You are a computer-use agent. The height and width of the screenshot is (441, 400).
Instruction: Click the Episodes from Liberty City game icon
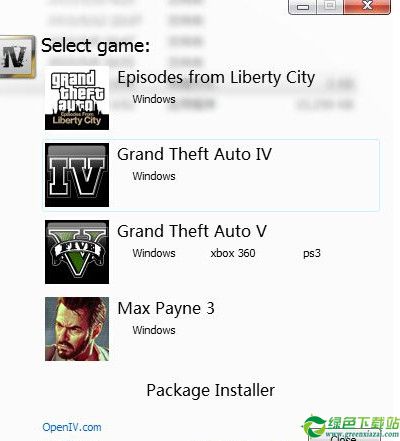(x=77, y=98)
